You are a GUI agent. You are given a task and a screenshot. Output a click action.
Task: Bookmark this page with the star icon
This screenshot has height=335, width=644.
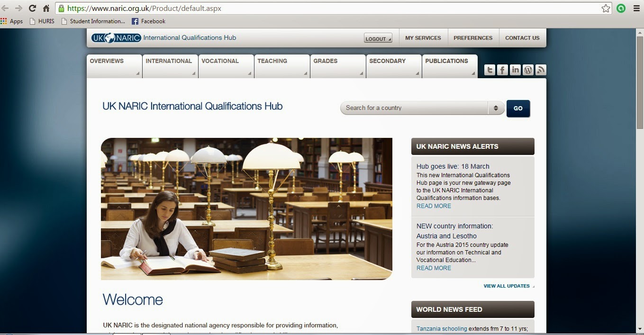pos(606,8)
